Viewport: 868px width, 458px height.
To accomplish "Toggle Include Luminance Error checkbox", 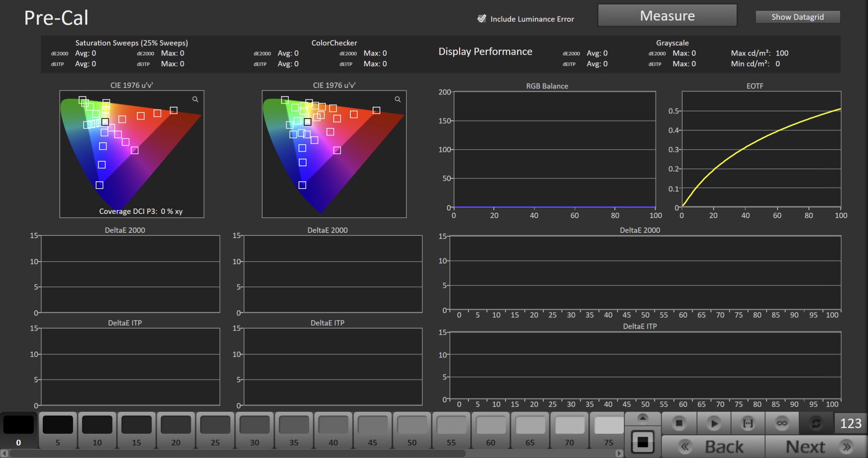I will point(482,19).
